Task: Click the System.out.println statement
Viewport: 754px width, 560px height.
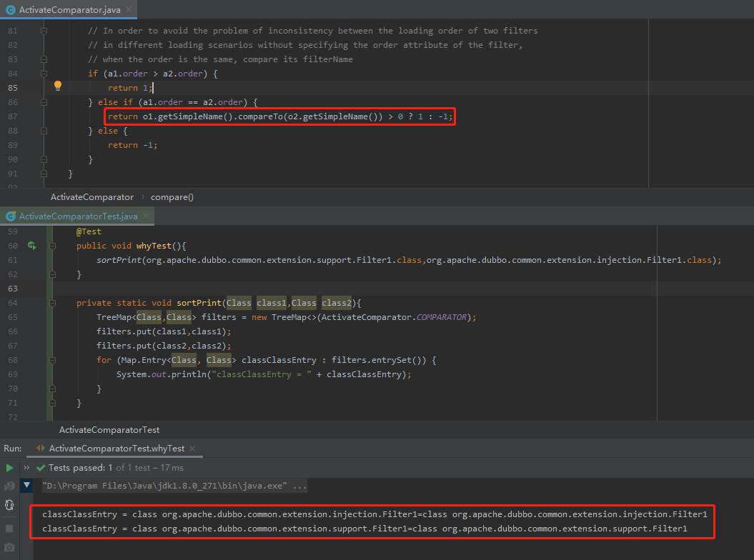Action: pos(264,374)
